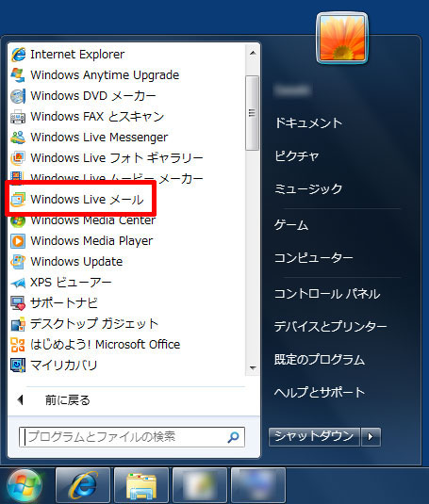Open Windows Media Center entry

93,221
